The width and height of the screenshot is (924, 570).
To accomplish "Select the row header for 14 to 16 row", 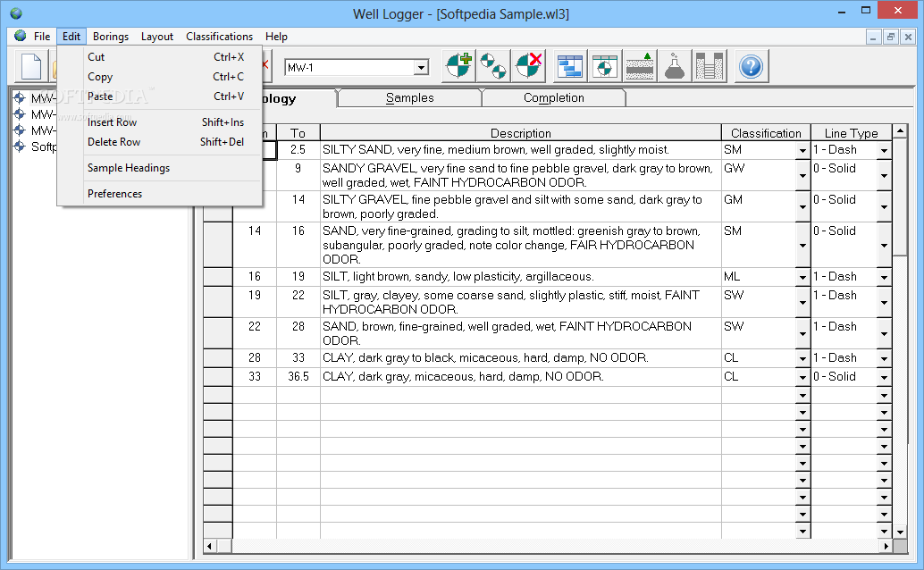I will [x=218, y=245].
